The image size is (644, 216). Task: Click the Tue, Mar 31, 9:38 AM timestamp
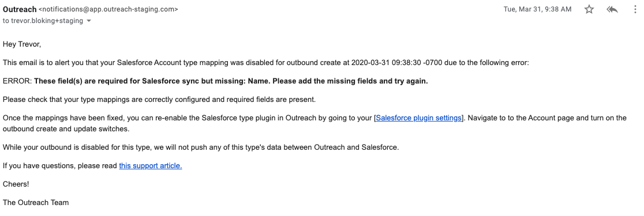click(x=537, y=9)
